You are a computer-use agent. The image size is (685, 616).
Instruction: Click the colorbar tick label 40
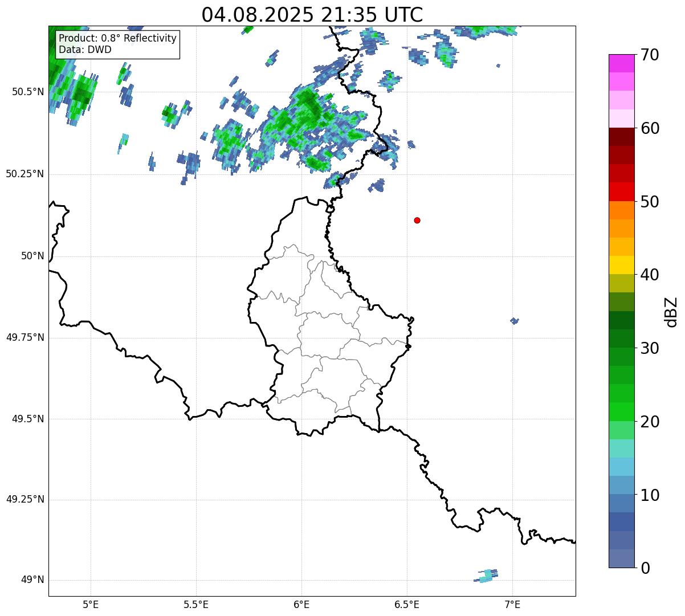650,275
